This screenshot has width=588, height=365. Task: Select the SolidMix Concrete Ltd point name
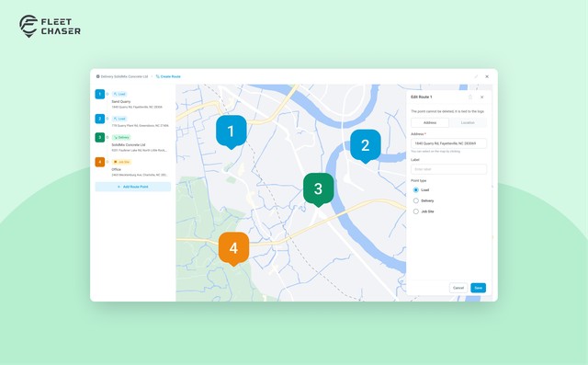129,144
